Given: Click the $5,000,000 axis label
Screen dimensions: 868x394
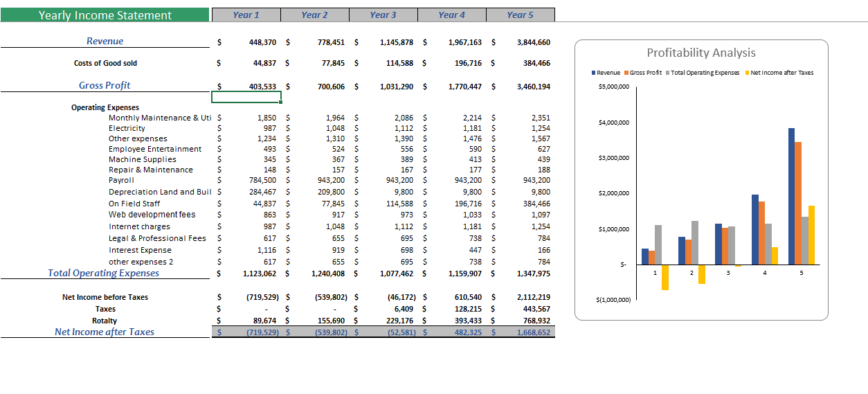Looking at the screenshot, I should tap(613, 87).
